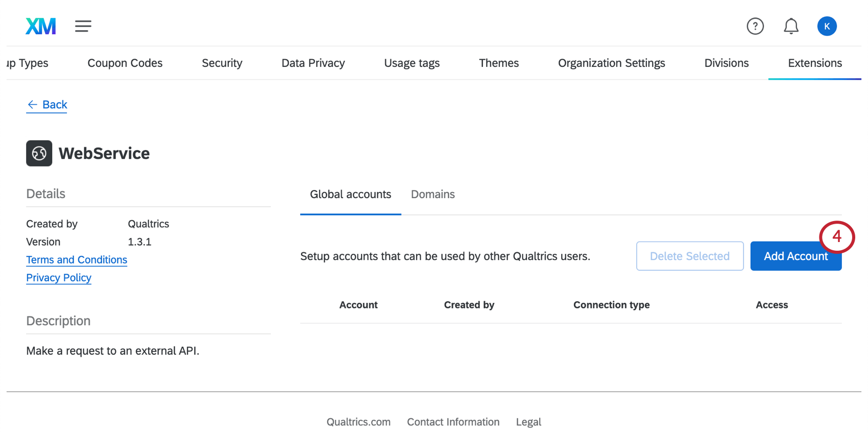Open the K user account avatar

pyautogui.click(x=827, y=26)
